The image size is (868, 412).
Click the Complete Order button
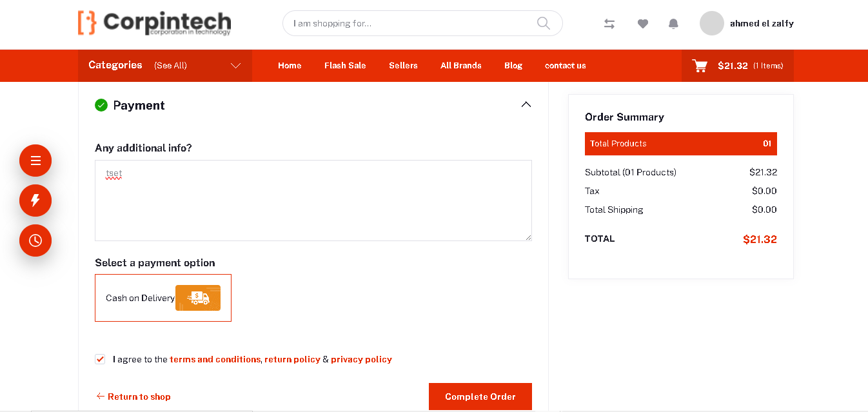click(480, 396)
